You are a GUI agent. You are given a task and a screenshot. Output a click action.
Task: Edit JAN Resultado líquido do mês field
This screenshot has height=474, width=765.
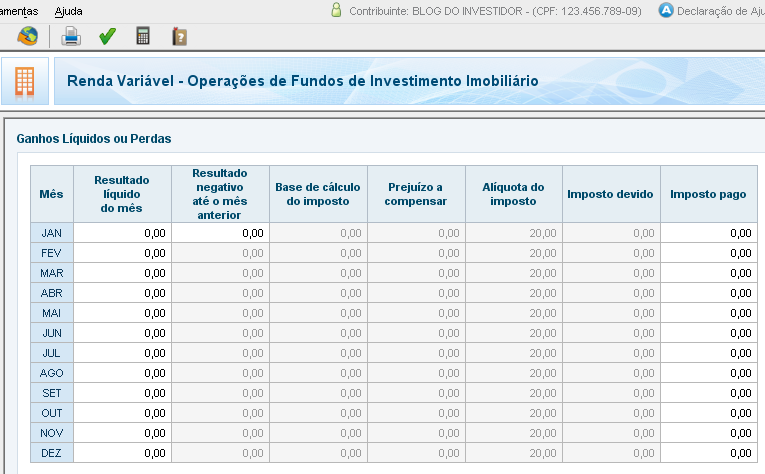122,233
